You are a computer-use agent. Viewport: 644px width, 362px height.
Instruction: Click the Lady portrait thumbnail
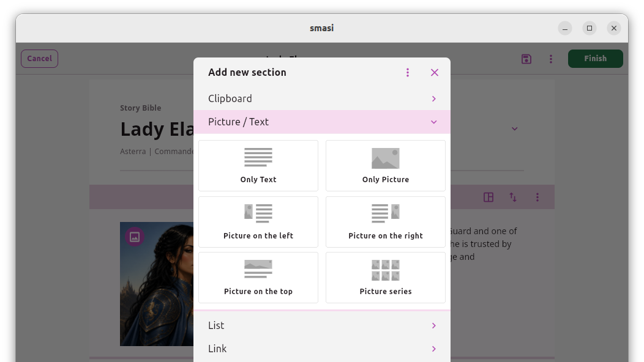pos(157,284)
